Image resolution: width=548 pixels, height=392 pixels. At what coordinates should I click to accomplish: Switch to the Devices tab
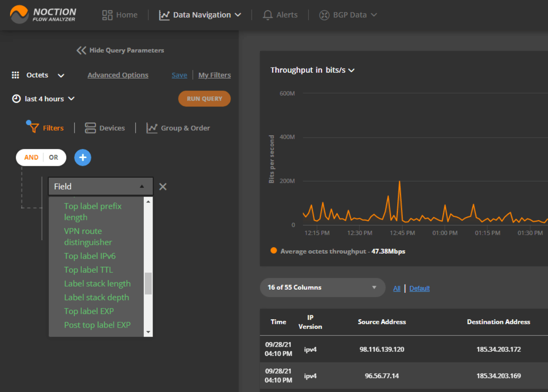(x=105, y=128)
